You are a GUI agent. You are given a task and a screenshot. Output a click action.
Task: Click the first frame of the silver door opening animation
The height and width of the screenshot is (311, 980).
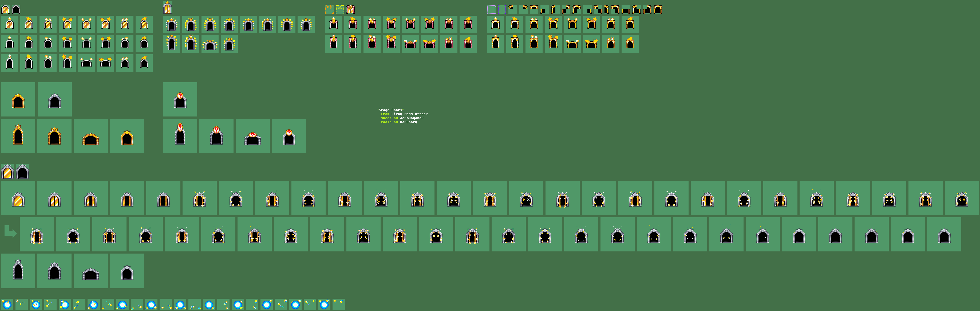pyautogui.click(x=18, y=198)
